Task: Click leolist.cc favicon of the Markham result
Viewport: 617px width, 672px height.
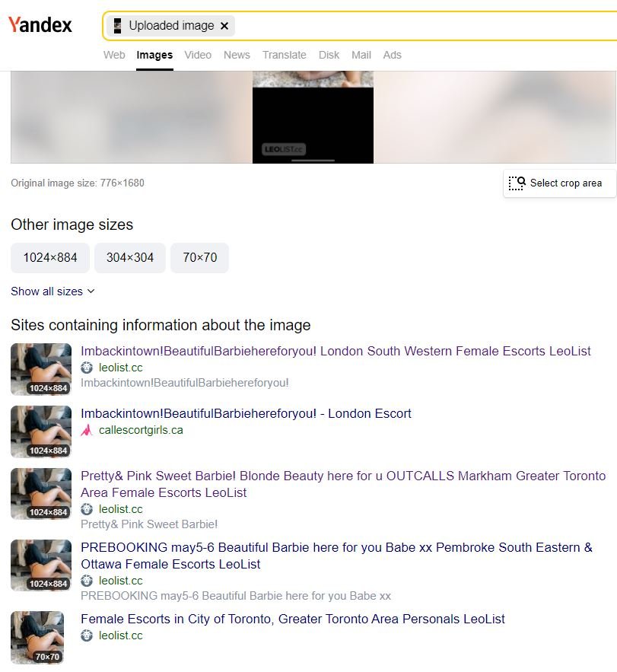Action: click(87, 509)
